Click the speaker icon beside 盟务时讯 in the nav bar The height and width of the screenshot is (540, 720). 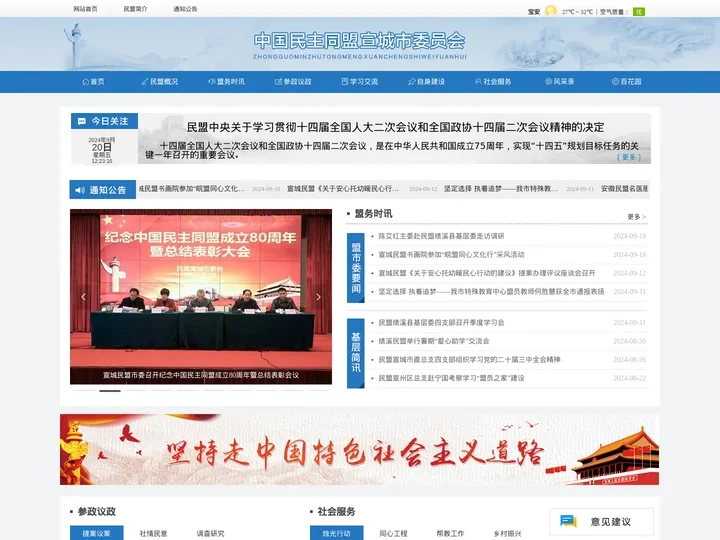(x=212, y=82)
